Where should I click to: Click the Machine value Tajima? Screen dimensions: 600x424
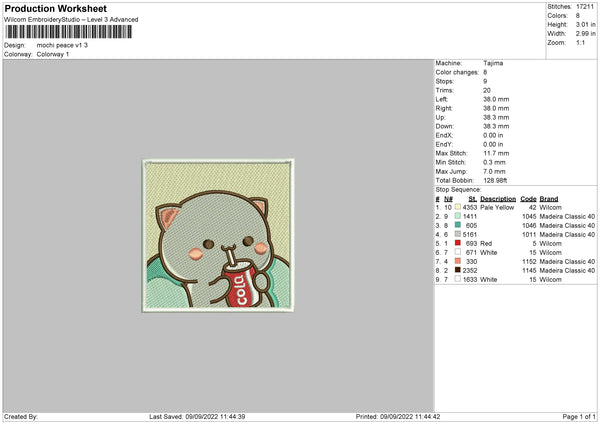coord(493,63)
